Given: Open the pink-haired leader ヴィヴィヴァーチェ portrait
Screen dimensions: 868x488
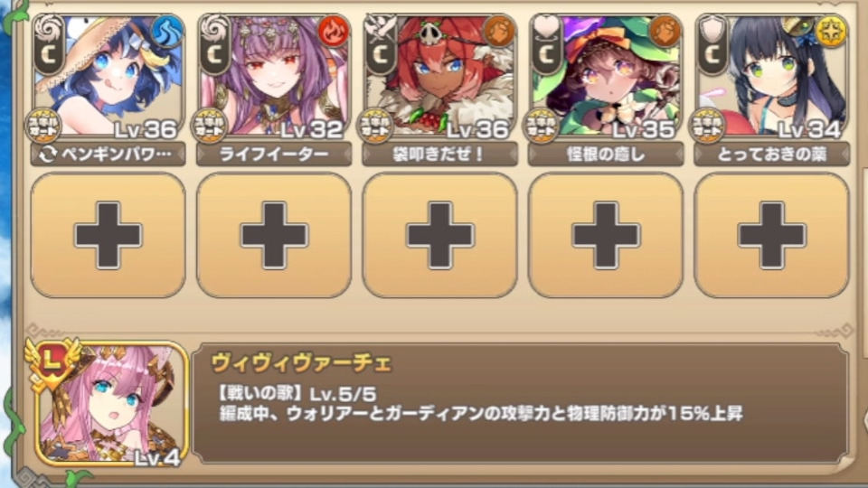Looking at the screenshot, I should pos(110,403).
